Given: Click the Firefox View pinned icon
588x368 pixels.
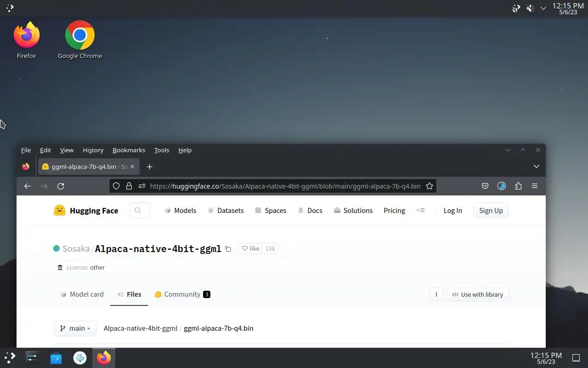Looking at the screenshot, I should pyautogui.click(x=26, y=167).
